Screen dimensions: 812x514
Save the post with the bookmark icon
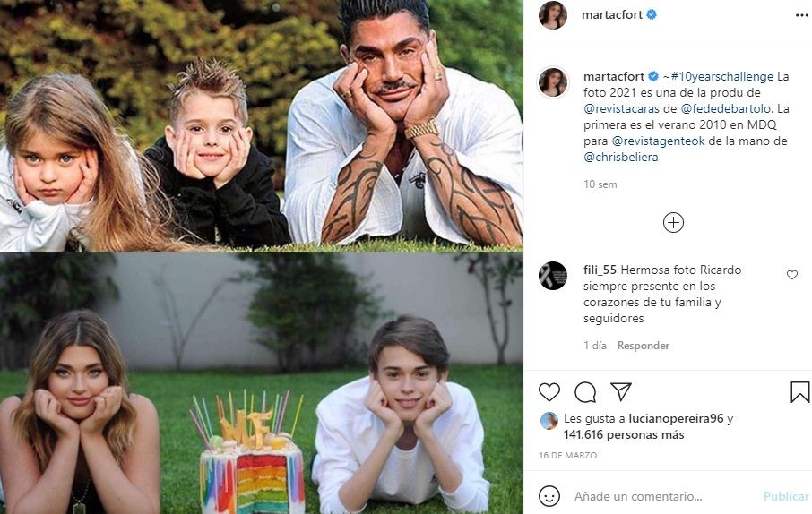click(799, 392)
